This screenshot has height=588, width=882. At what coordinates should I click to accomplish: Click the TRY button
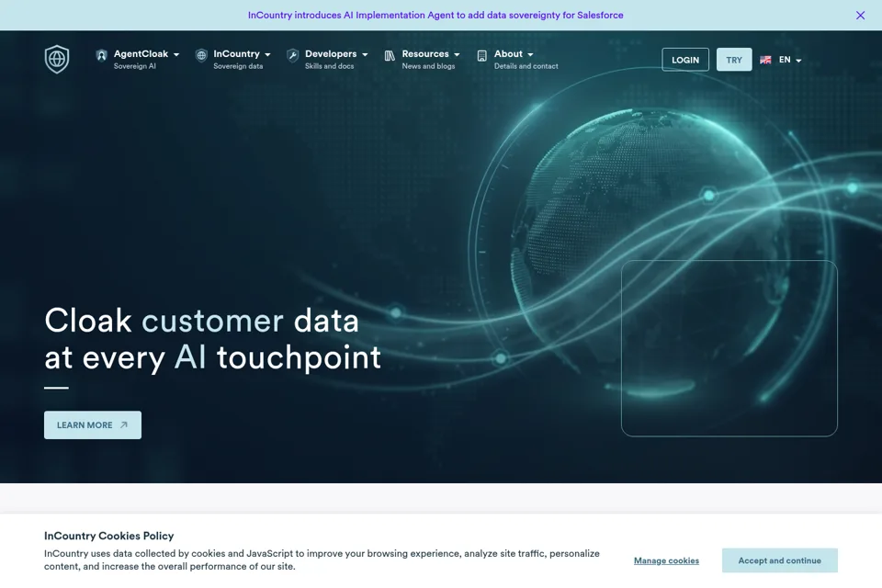pyautogui.click(x=734, y=60)
